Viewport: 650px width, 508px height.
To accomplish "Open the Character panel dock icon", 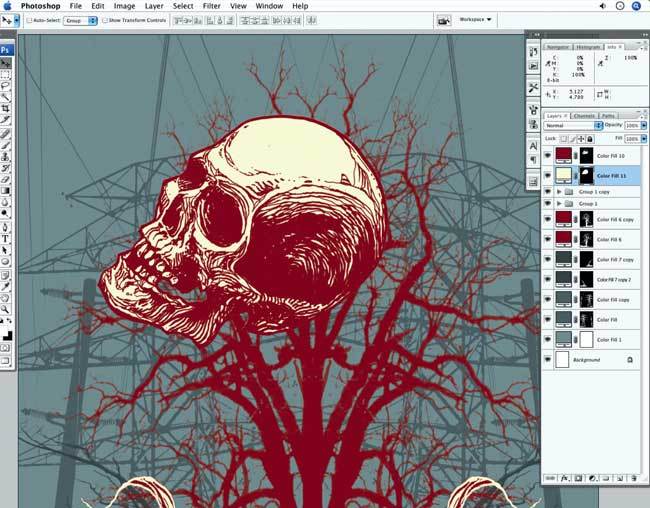I will (x=533, y=146).
